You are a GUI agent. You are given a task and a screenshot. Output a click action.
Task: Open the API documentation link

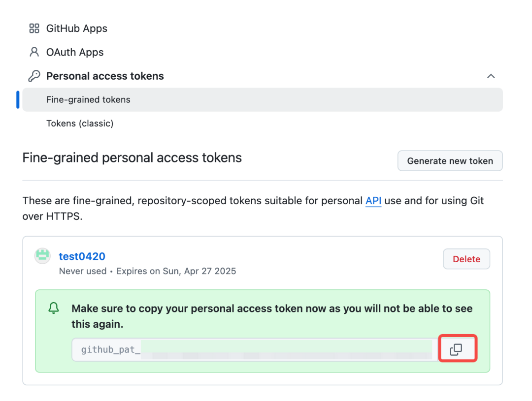click(373, 201)
